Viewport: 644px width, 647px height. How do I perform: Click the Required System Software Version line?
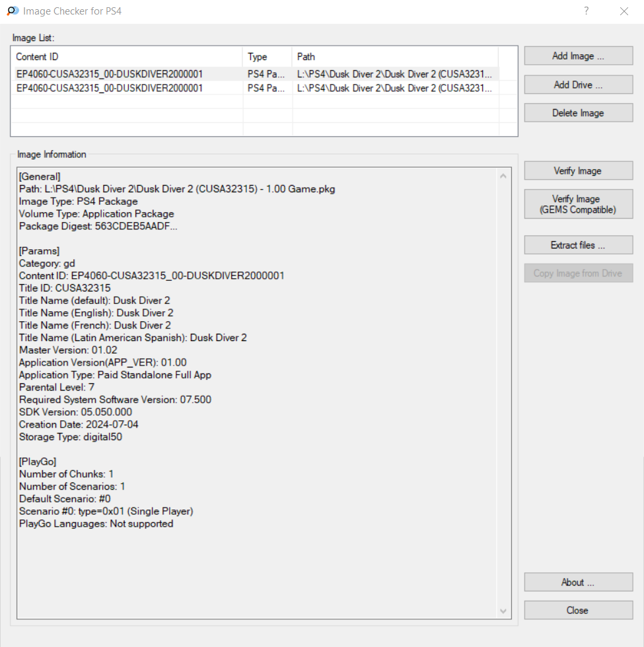pos(115,399)
